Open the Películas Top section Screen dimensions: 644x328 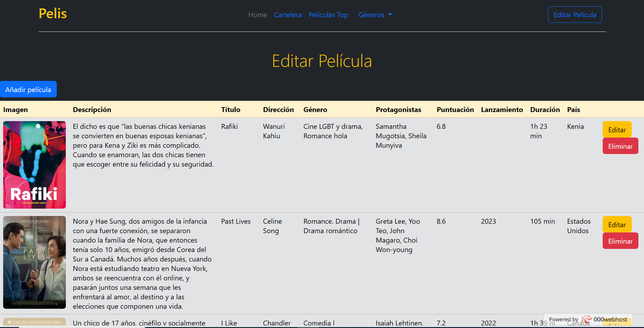pos(328,15)
